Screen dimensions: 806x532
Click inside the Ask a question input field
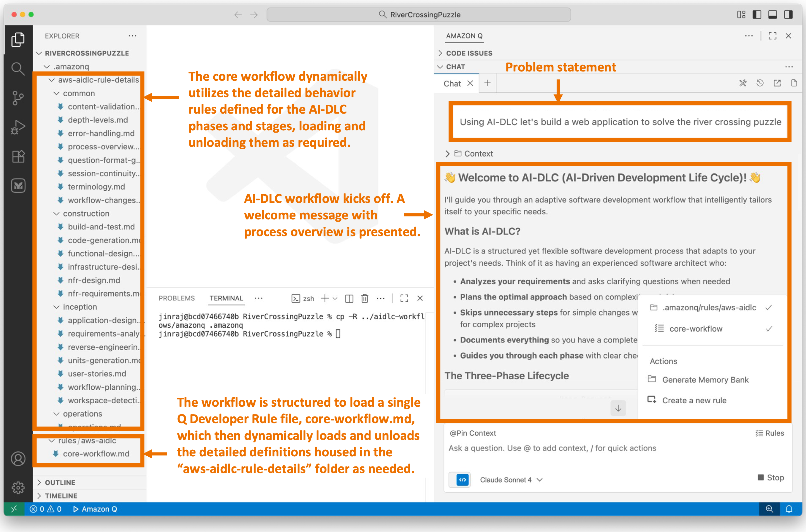[x=577, y=448]
